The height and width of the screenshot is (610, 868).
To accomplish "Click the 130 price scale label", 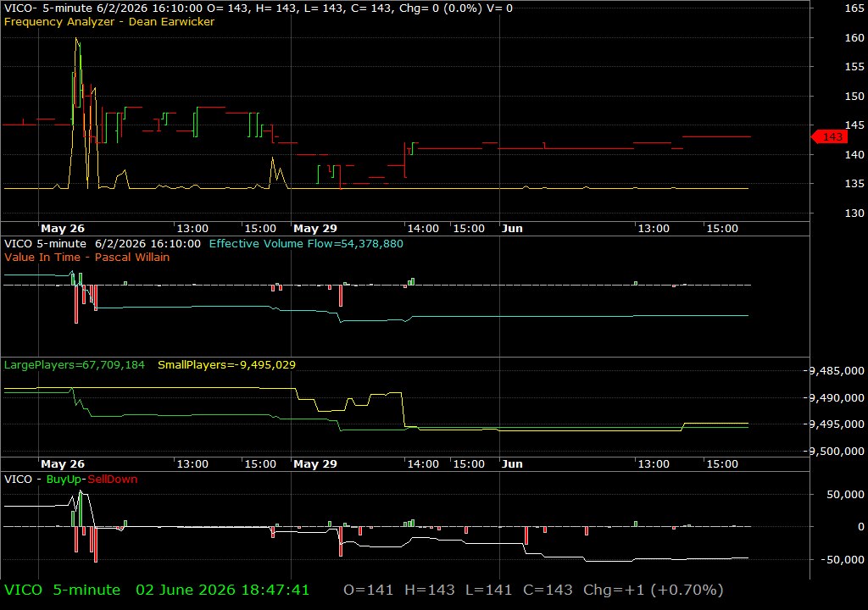I will click(854, 213).
